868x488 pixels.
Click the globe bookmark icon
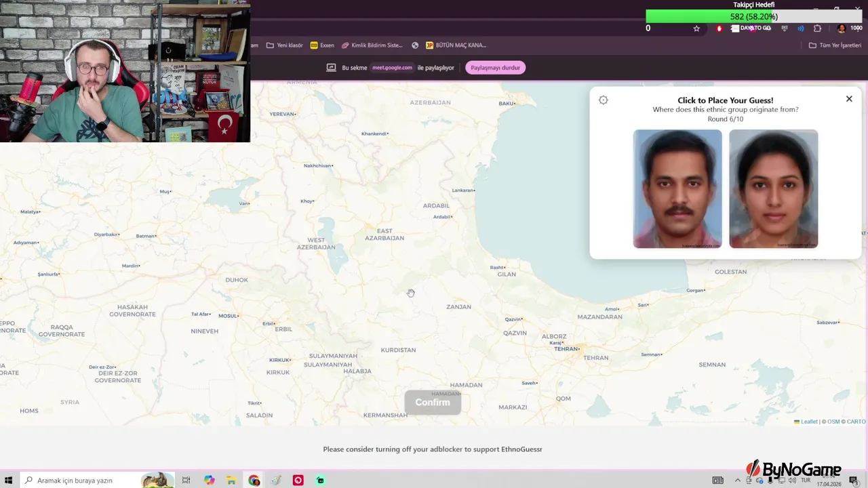(416, 45)
